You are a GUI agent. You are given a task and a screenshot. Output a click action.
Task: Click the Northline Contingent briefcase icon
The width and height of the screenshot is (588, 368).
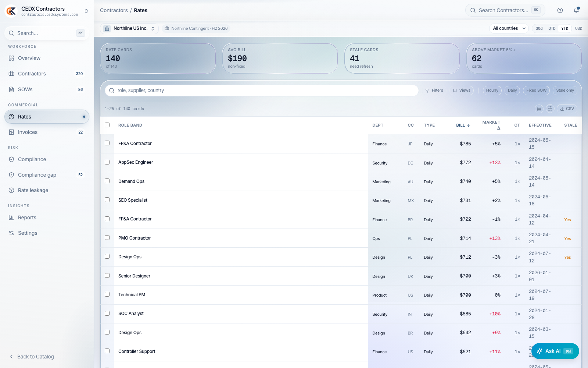tap(167, 28)
